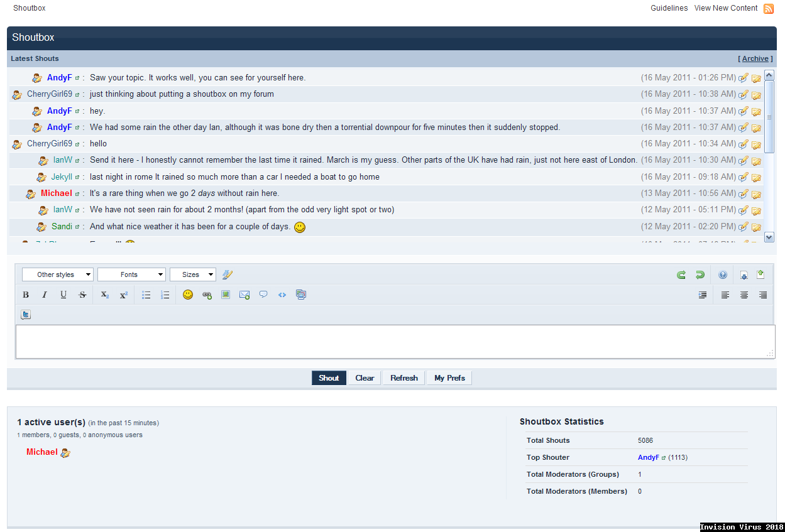
Task: Insert a quote with the speech bubble icon
Action: 263,295
